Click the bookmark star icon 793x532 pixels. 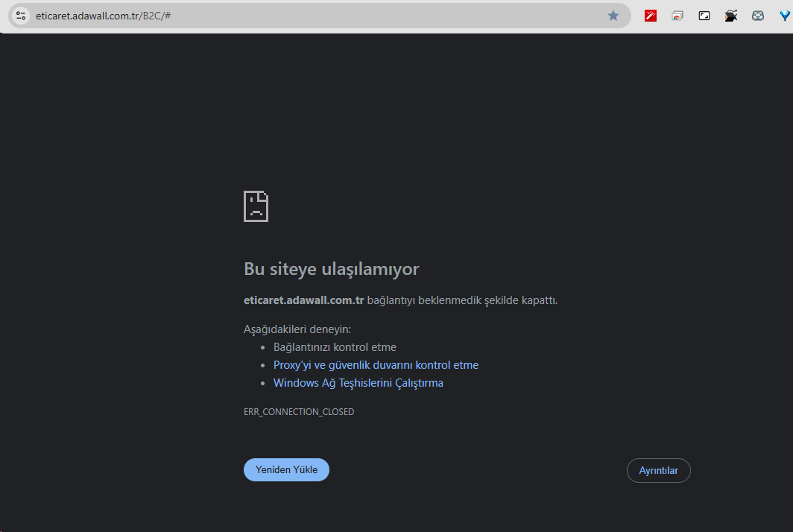[613, 16]
